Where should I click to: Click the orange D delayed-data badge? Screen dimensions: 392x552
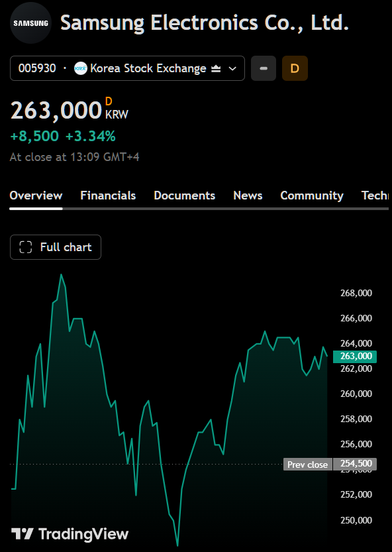pyautogui.click(x=295, y=68)
